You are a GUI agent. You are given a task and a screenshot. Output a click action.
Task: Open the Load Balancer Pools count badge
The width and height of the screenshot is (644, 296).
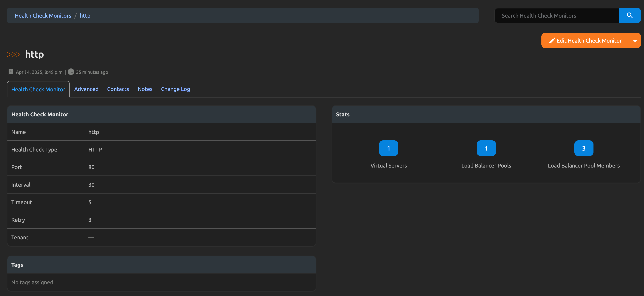point(486,148)
